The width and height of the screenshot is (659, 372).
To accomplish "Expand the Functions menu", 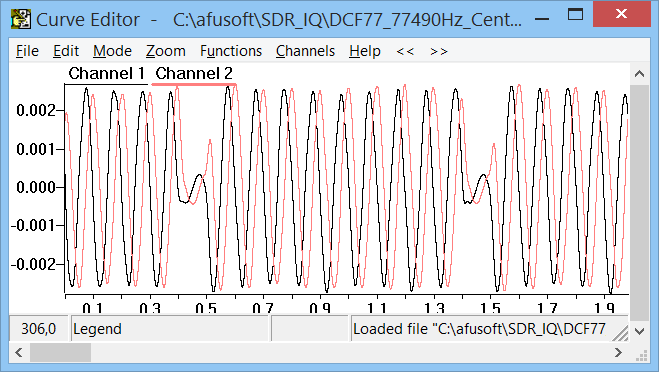I will (x=231, y=51).
